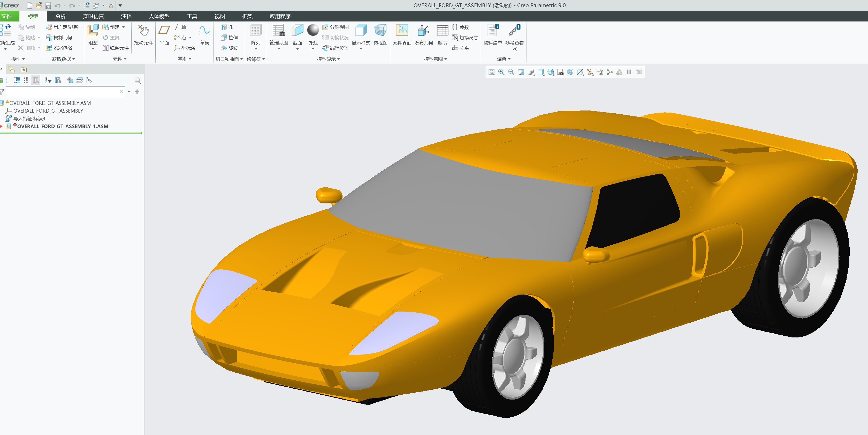Click the 外观 (Appearance) sphere icon
This screenshot has width=868, height=435.
pos(313,30)
